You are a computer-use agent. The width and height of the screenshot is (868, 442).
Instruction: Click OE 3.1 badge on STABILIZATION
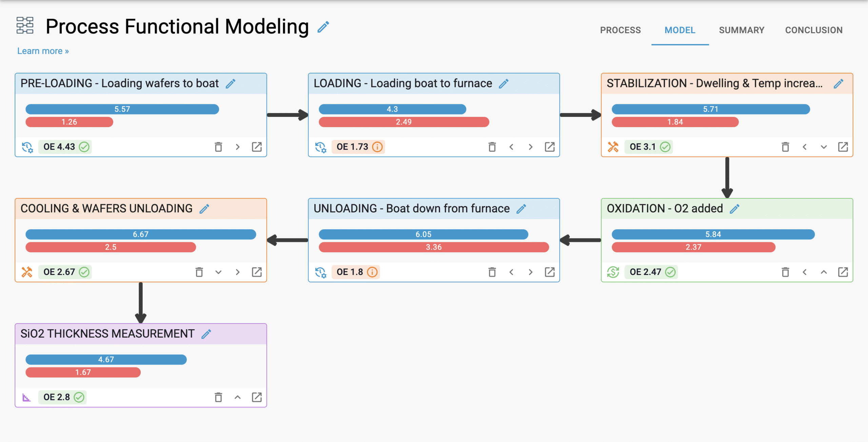[649, 147]
